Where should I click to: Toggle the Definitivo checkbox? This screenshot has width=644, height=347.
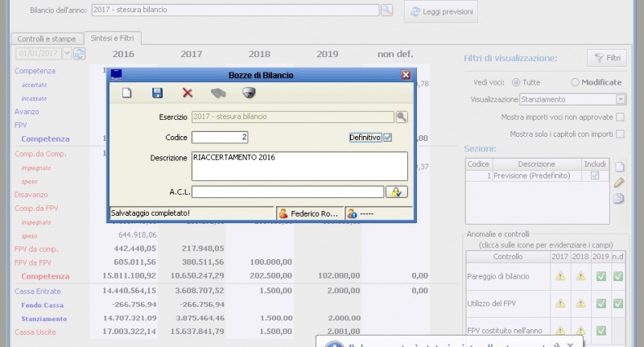(x=388, y=138)
